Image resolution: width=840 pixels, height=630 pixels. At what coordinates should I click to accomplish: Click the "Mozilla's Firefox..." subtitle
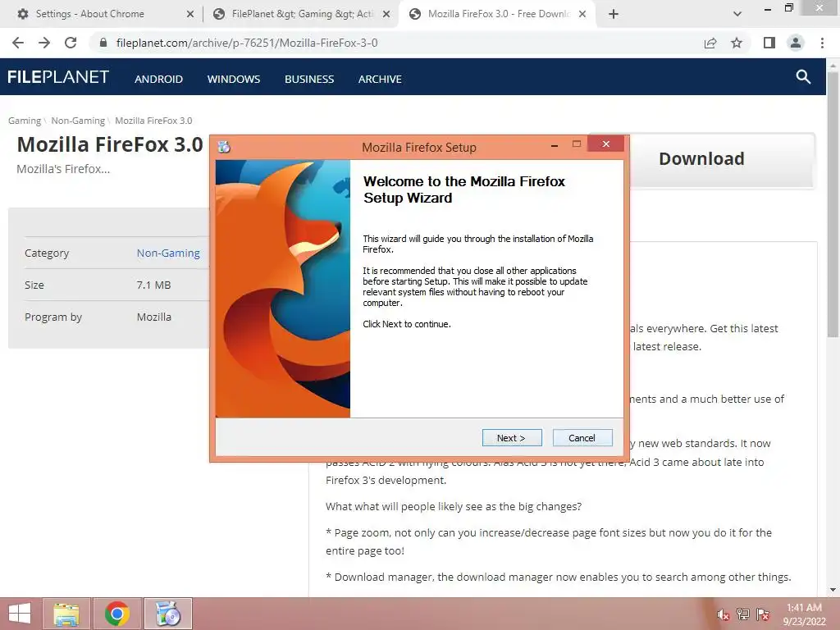pos(63,169)
